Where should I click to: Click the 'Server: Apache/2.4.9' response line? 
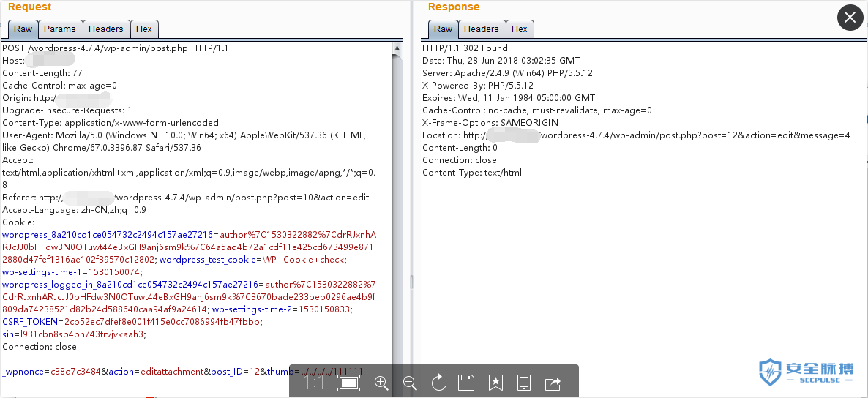(x=507, y=73)
